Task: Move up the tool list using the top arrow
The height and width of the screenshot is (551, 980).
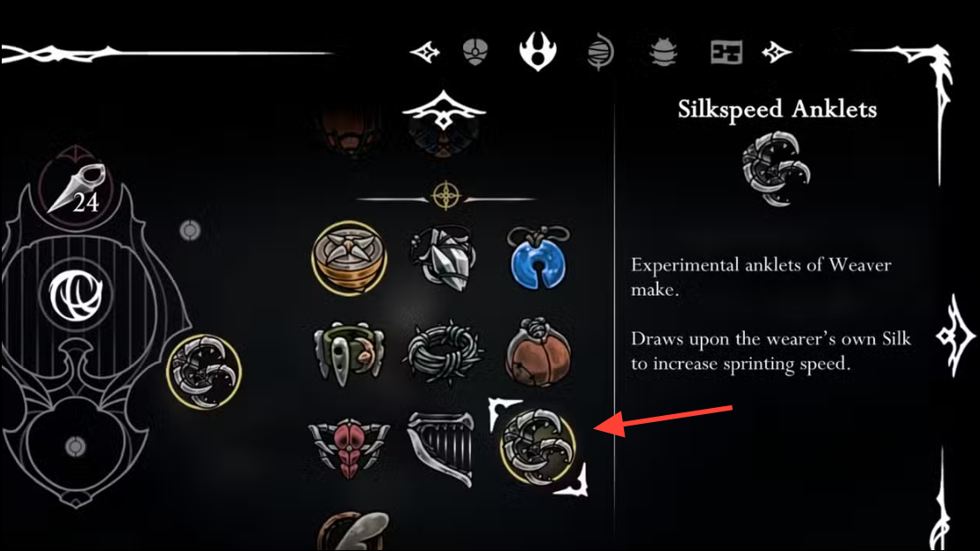Action: pyautogui.click(x=444, y=110)
